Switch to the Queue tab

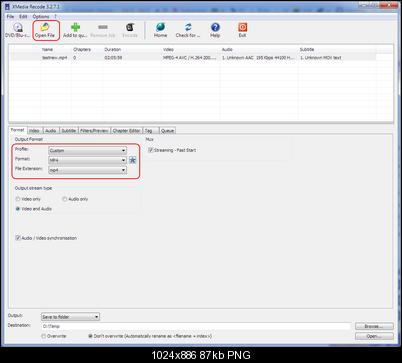[167, 131]
